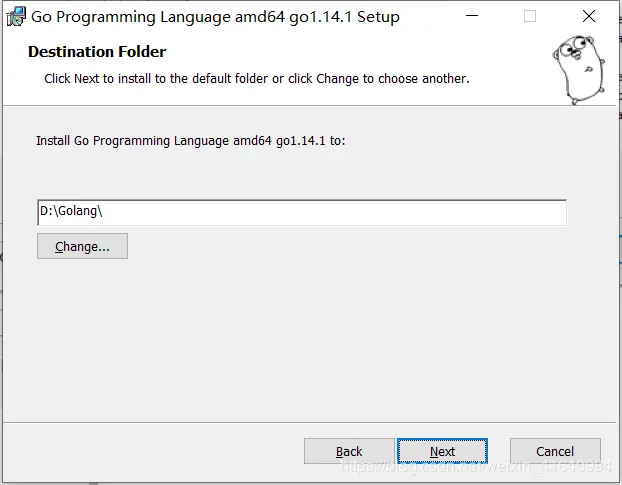Image resolution: width=622 pixels, height=485 pixels.
Task: Click the installer icon in title bar
Action: [16, 17]
